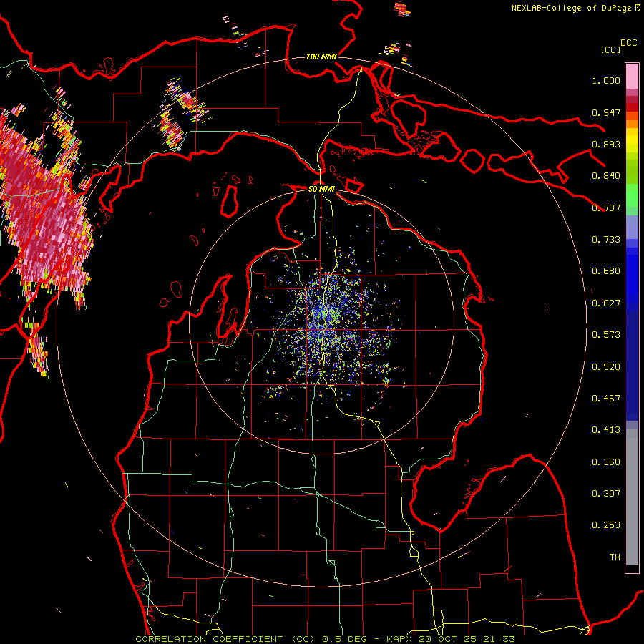Click the NEXLAB-College of DuPage label
This screenshot has width=644, height=644.
(x=575, y=8)
